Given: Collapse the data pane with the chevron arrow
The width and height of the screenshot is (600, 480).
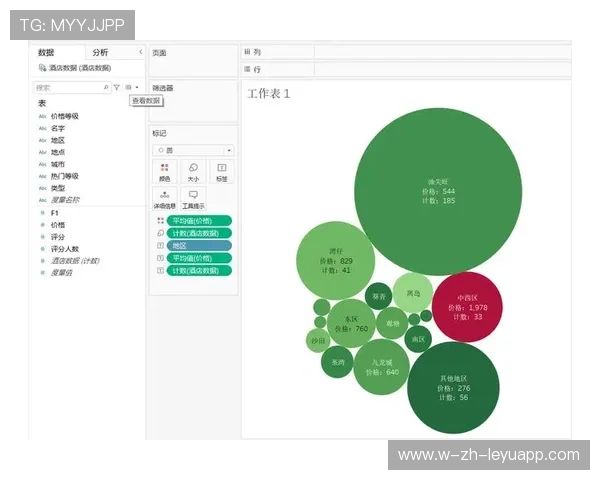Looking at the screenshot, I should click(140, 52).
